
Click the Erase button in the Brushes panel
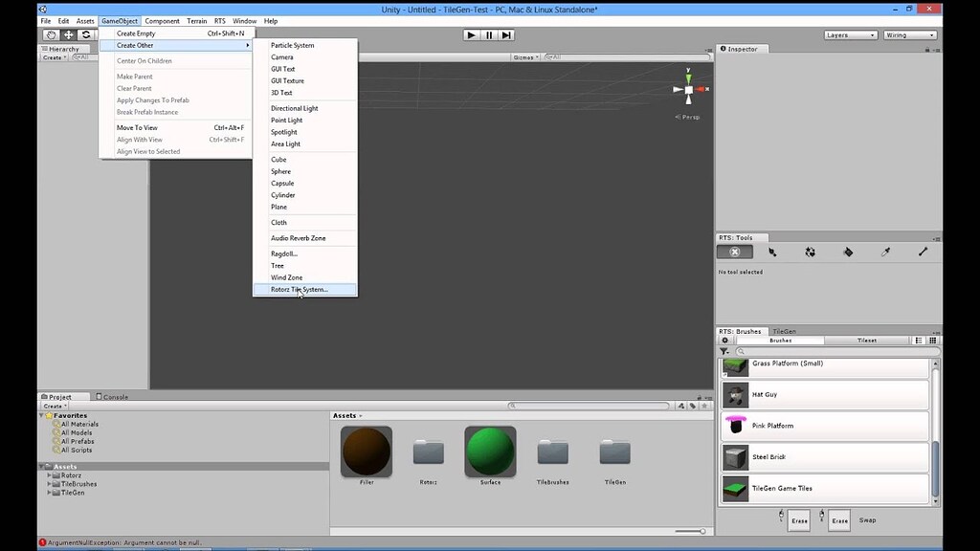click(799, 520)
